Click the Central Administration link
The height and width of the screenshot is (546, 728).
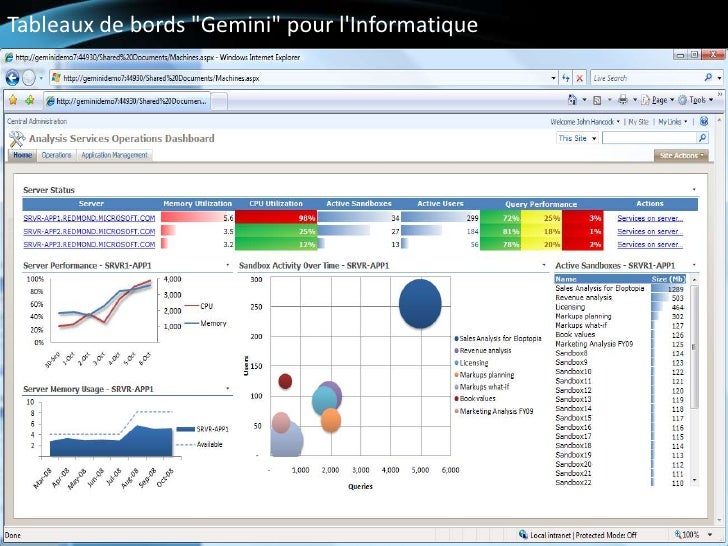(37, 121)
